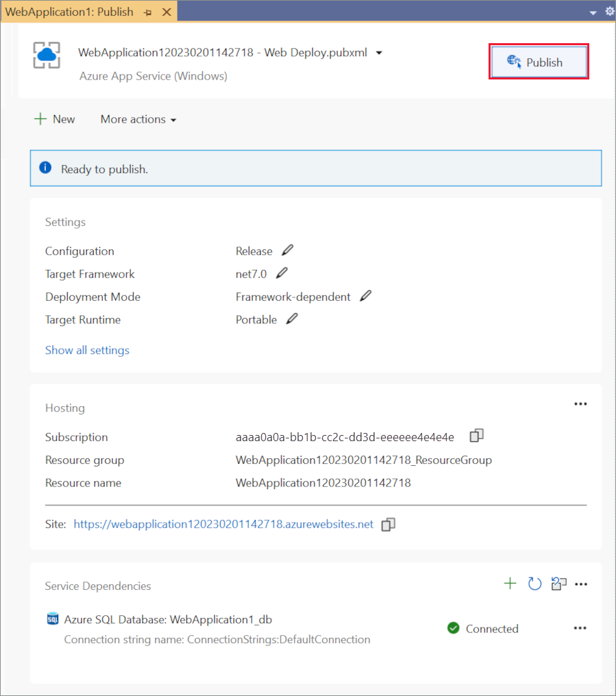Copy the site URL

389,525
